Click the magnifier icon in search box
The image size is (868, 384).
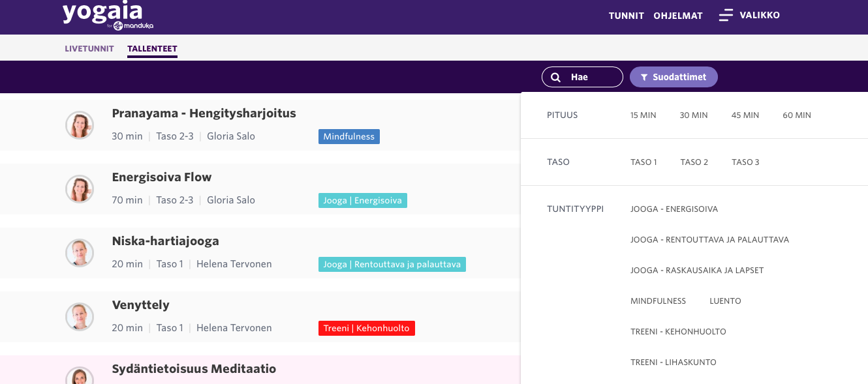point(556,77)
